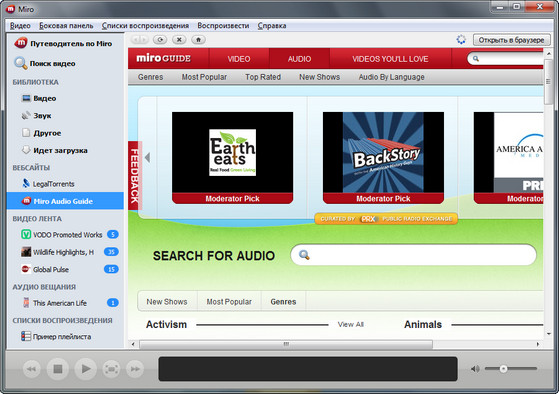This screenshot has height=394, width=559.
Task: Click the Search for Audio input field
Action: pos(414,255)
